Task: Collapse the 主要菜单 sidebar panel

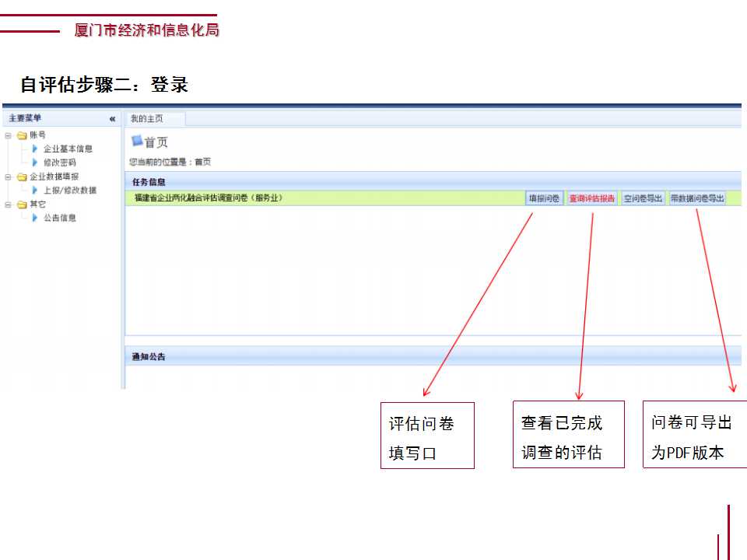Action: [112, 119]
